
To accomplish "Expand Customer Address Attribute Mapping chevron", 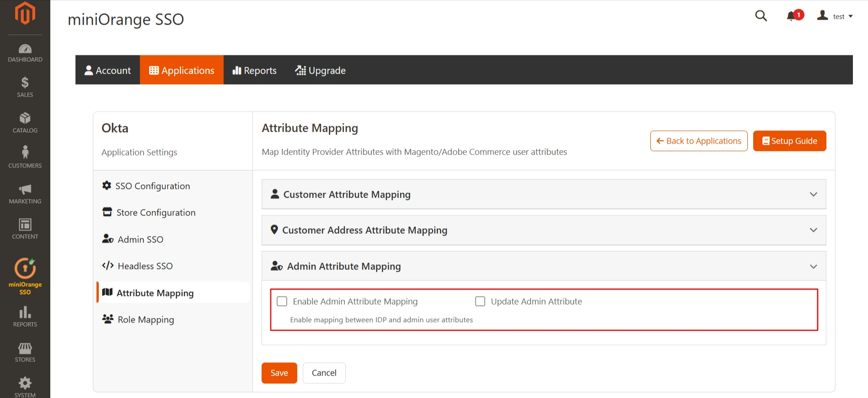I will [814, 230].
